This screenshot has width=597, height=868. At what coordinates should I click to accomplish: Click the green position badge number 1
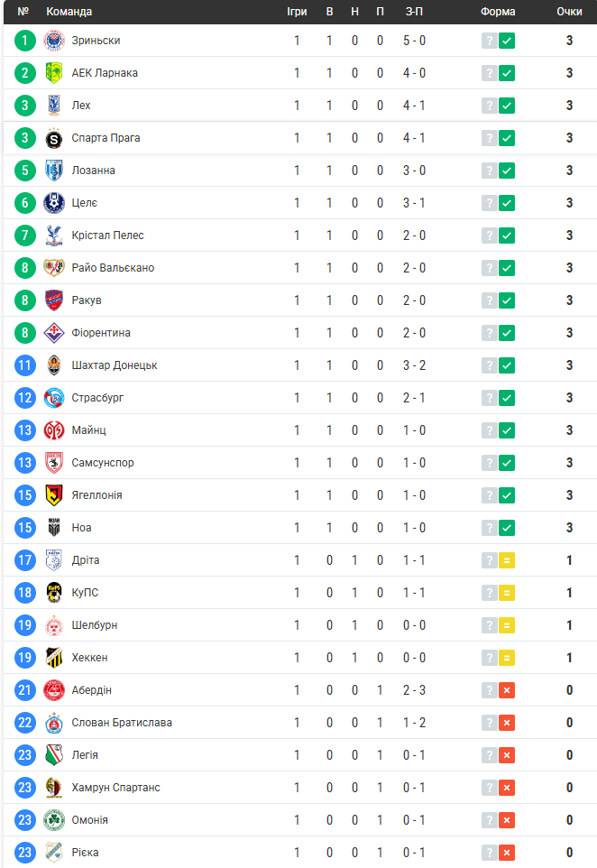click(25, 41)
